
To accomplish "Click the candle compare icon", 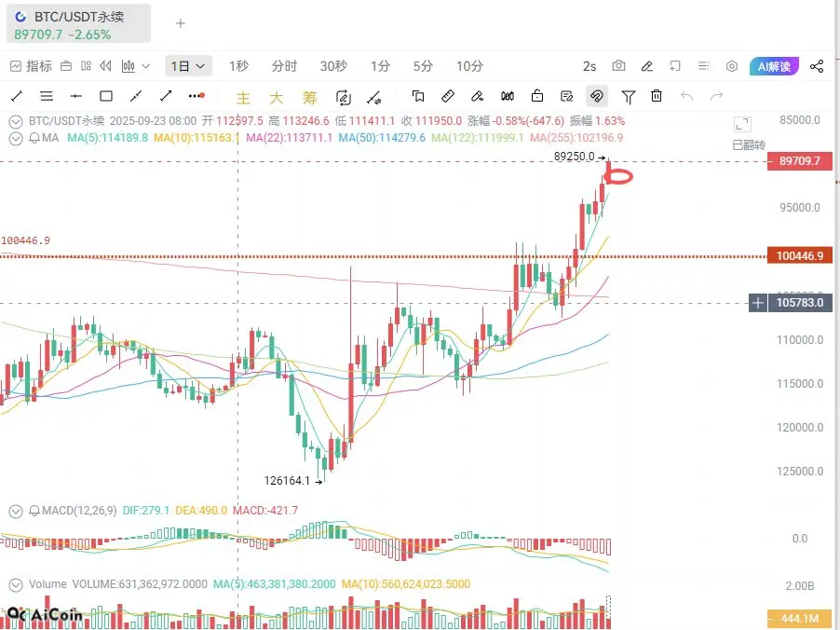I will pyautogui.click(x=508, y=96).
